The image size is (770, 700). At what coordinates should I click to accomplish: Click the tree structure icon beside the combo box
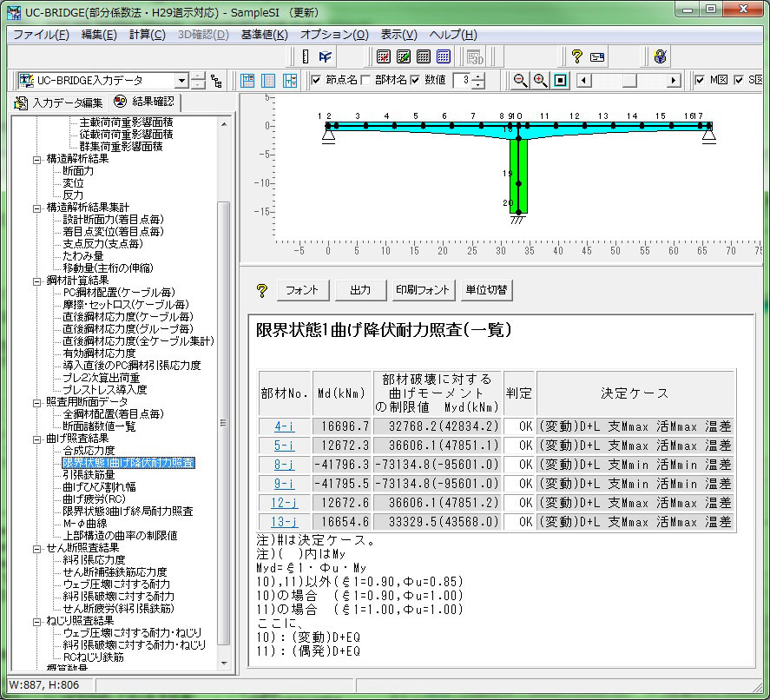click(x=216, y=81)
